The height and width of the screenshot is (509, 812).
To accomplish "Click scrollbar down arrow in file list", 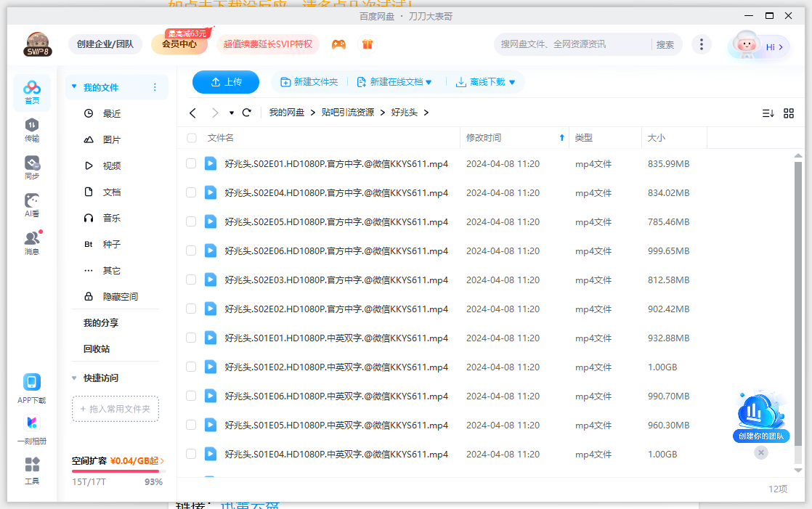I will (798, 471).
